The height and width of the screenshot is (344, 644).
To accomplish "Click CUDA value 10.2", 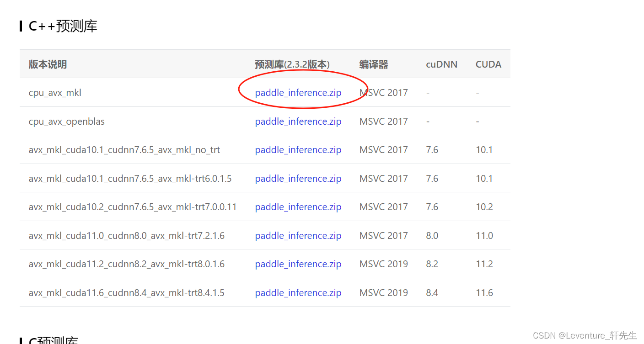I will click(x=484, y=207).
